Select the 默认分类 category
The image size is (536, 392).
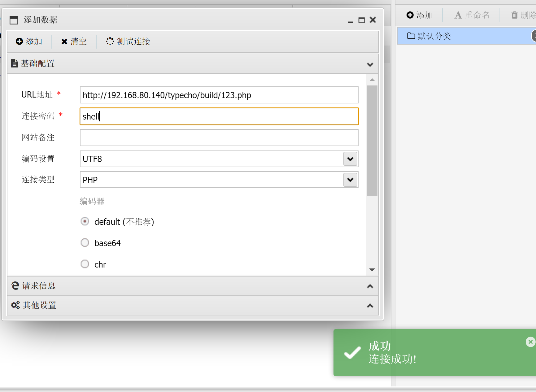pyautogui.click(x=466, y=36)
